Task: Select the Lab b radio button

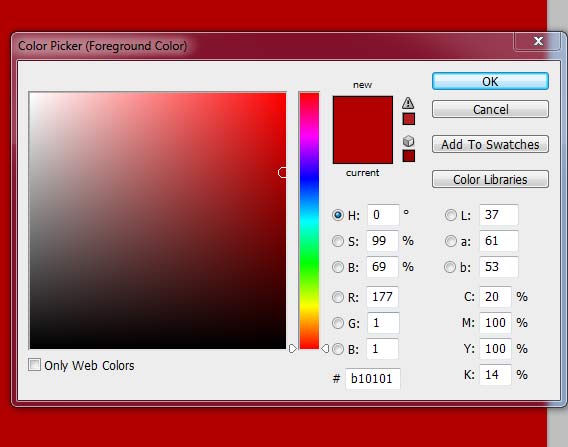Action: 450,267
